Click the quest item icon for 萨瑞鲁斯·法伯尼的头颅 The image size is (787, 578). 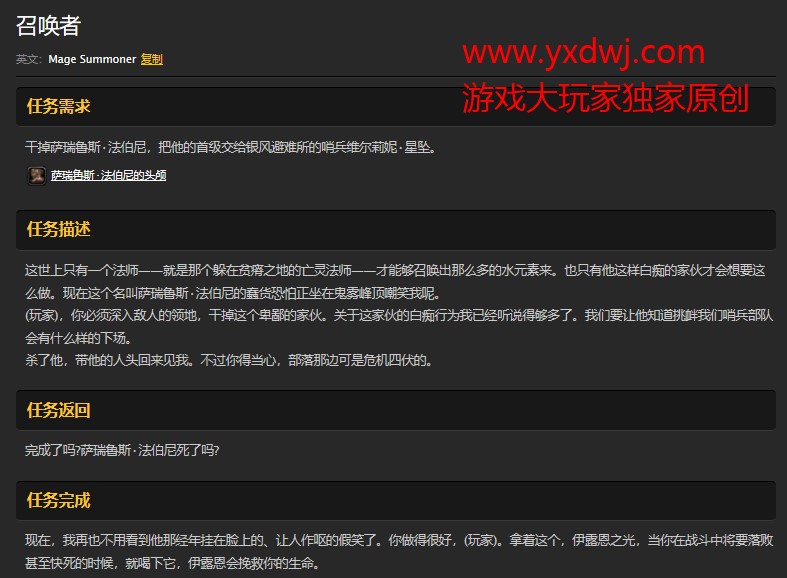pyautogui.click(x=36, y=176)
